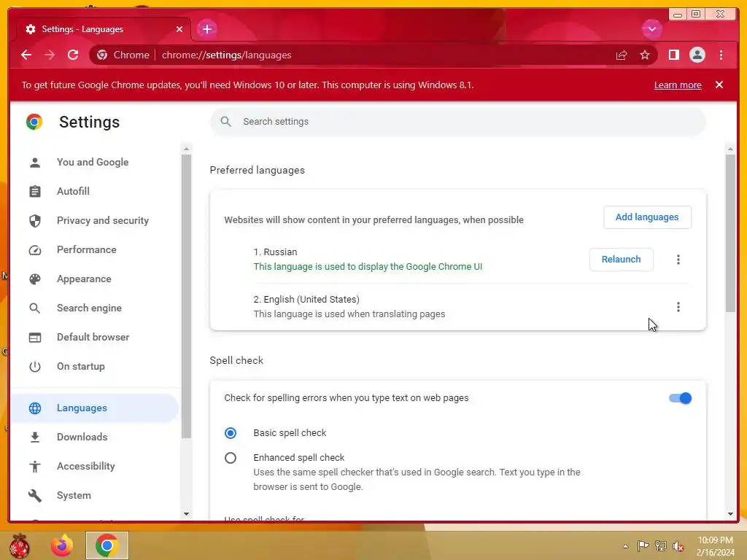Viewport: 747px width, 560px height.
Task: Click the magnifier icon in Search settings
Action: (226, 122)
